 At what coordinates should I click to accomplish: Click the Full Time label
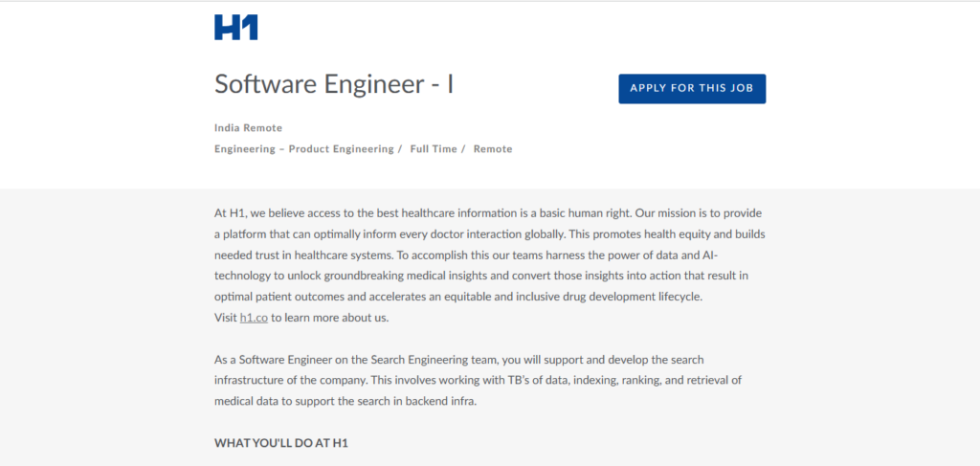434,149
